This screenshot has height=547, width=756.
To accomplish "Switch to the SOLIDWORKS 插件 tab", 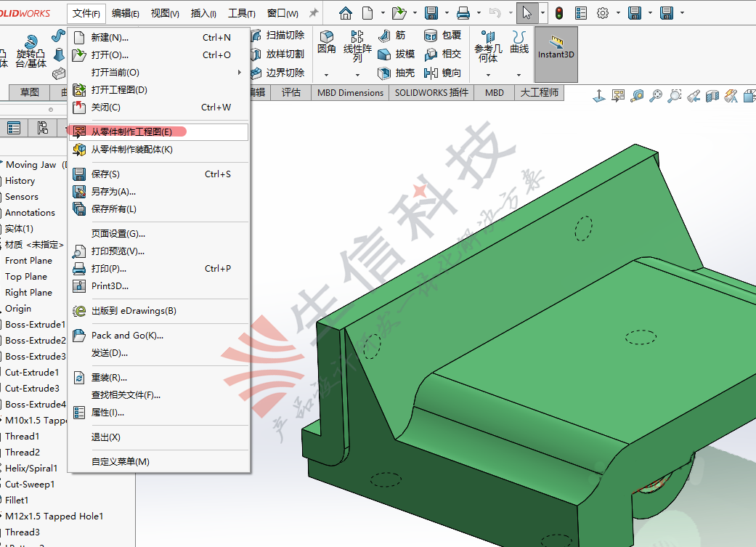I will click(x=431, y=92).
